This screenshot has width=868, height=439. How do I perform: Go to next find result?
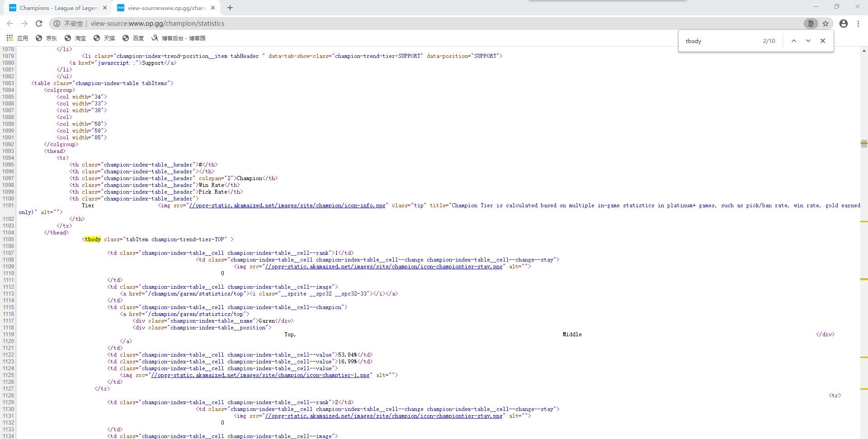click(x=808, y=41)
